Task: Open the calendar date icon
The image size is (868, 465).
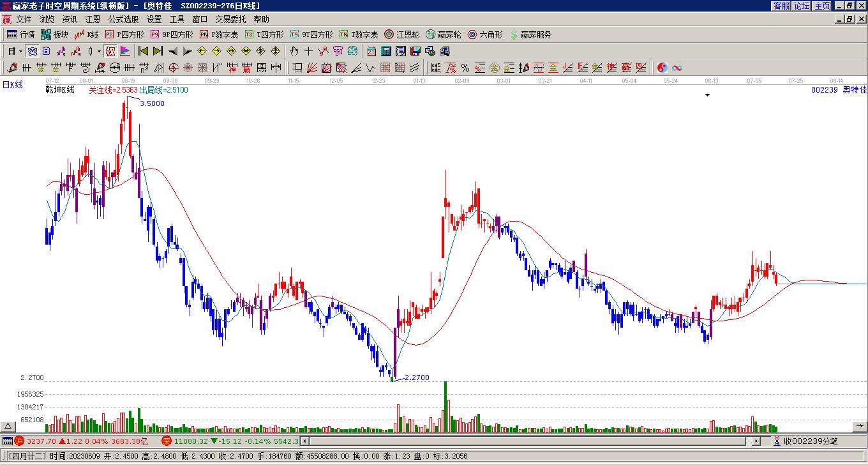Action: pos(371,51)
